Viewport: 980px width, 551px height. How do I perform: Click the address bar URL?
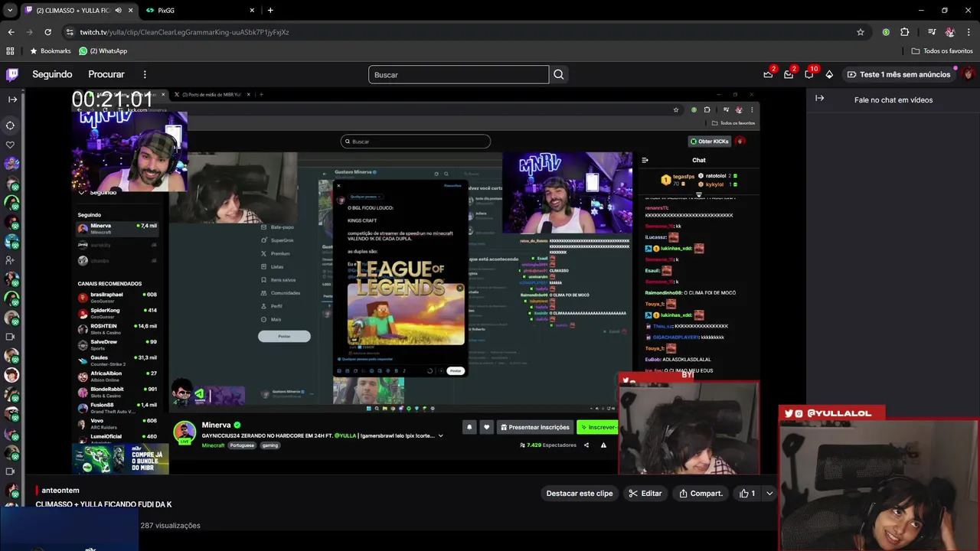click(x=185, y=32)
